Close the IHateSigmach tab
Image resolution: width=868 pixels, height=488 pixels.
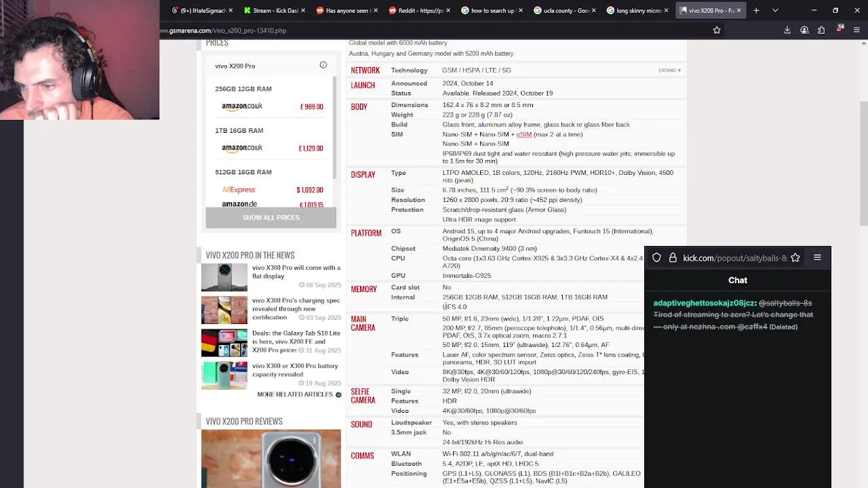[231, 10]
